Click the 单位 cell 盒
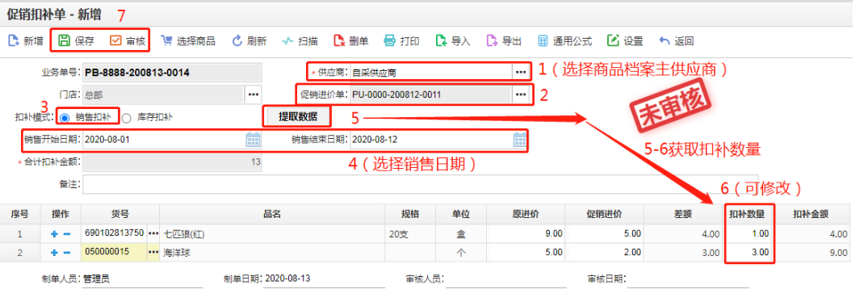Screen dimensions: 868x302 click(x=460, y=233)
